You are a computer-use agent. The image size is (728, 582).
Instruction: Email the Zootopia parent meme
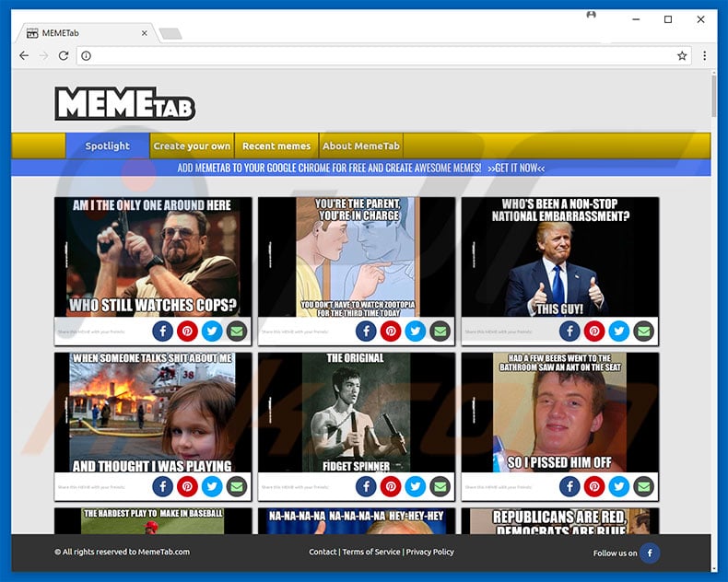(x=440, y=332)
